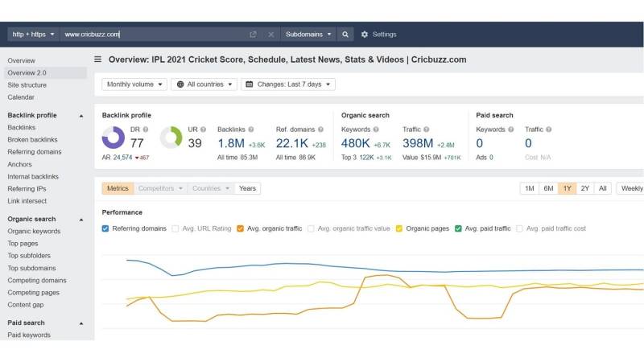This screenshot has width=644, height=362.
Task: Enable Avg. URL Rating checkbox
Action: [x=175, y=228]
